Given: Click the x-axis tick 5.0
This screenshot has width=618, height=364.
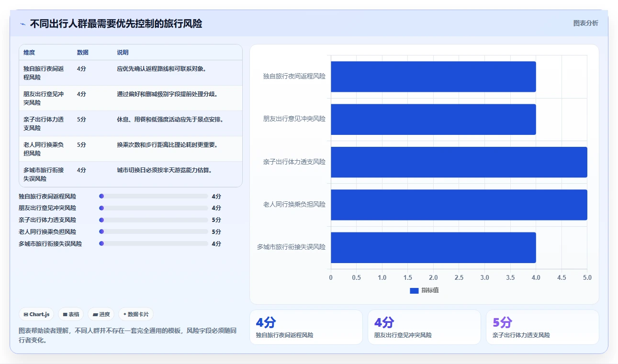Looking at the screenshot, I should (x=587, y=277).
